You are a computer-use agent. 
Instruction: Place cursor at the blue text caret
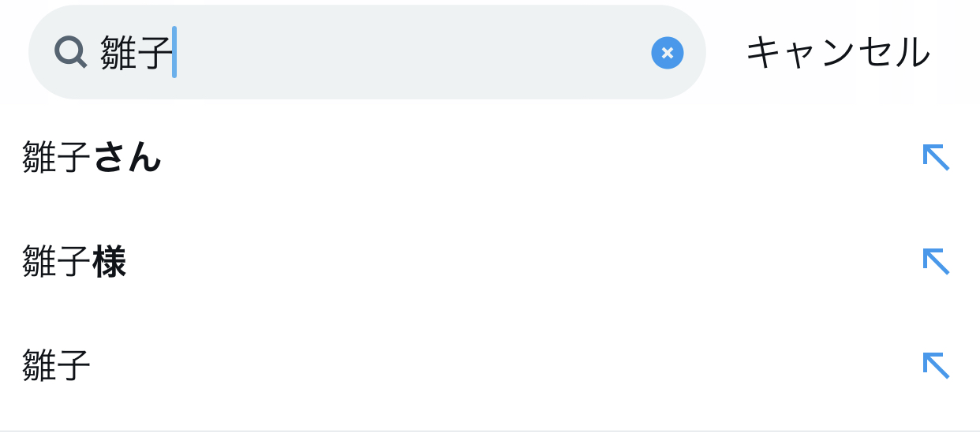pyautogui.click(x=174, y=53)
